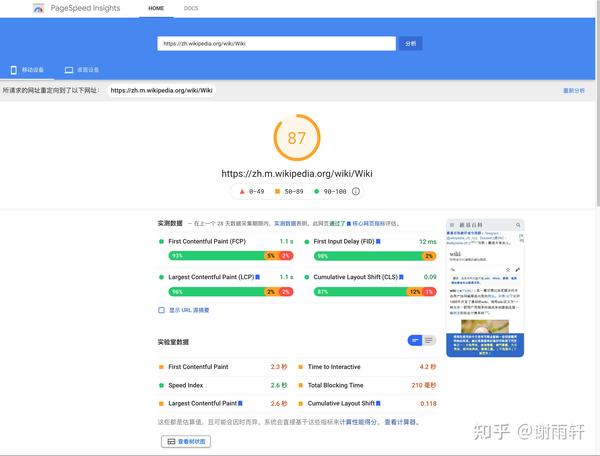Open the 计算性能得分 link
This screenshot has height=456, width=600.
click(x=358, y=422)
